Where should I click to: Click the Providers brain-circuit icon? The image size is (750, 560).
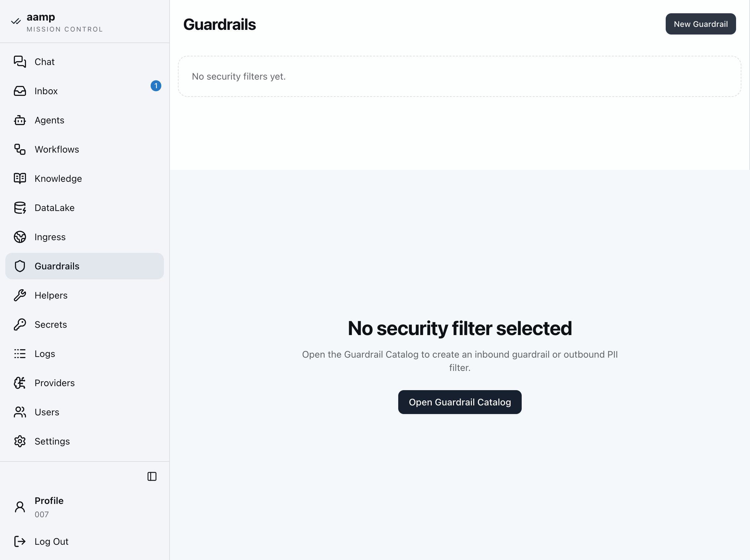tap(20, 383)
